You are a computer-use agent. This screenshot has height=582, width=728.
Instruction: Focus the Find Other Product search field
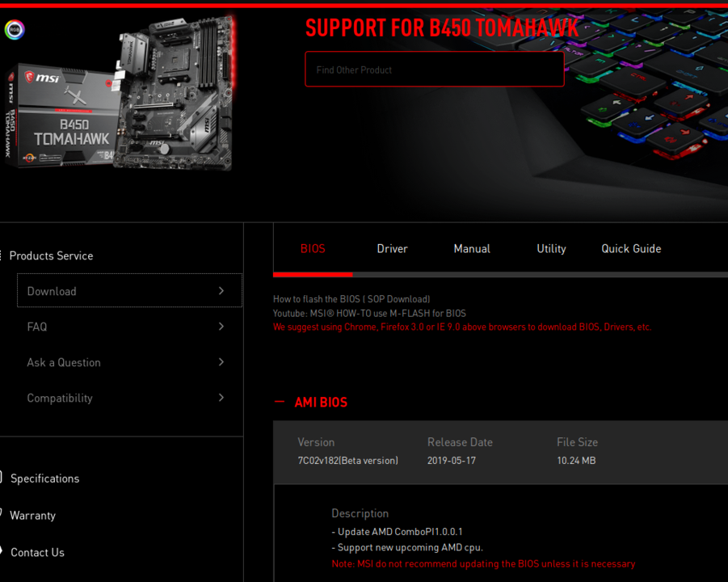(x=435, y=70)
